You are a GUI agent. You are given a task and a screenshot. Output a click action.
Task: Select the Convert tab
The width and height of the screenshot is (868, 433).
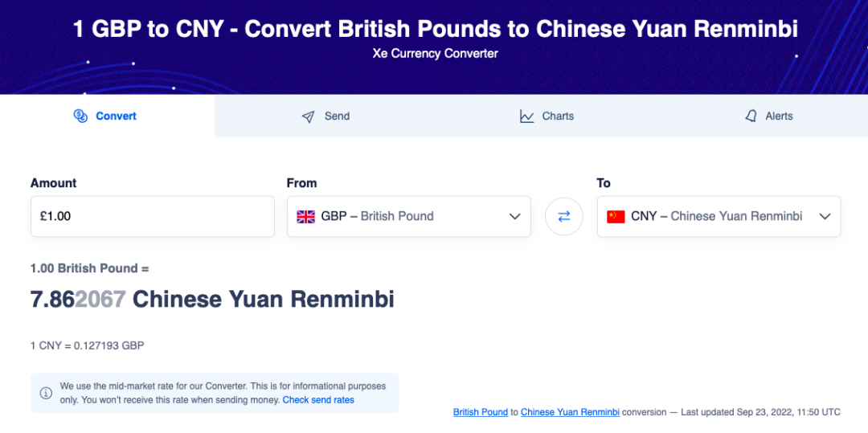(108, 116)
